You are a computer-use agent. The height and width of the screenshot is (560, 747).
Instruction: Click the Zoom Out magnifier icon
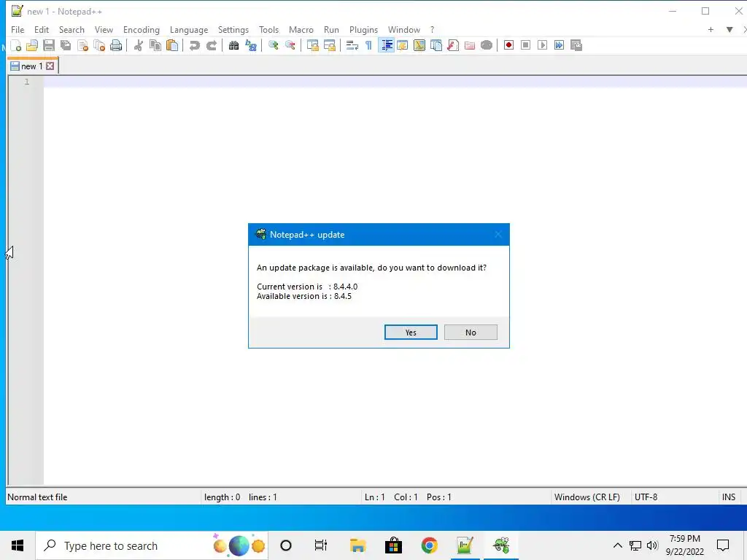pos(290,45)
